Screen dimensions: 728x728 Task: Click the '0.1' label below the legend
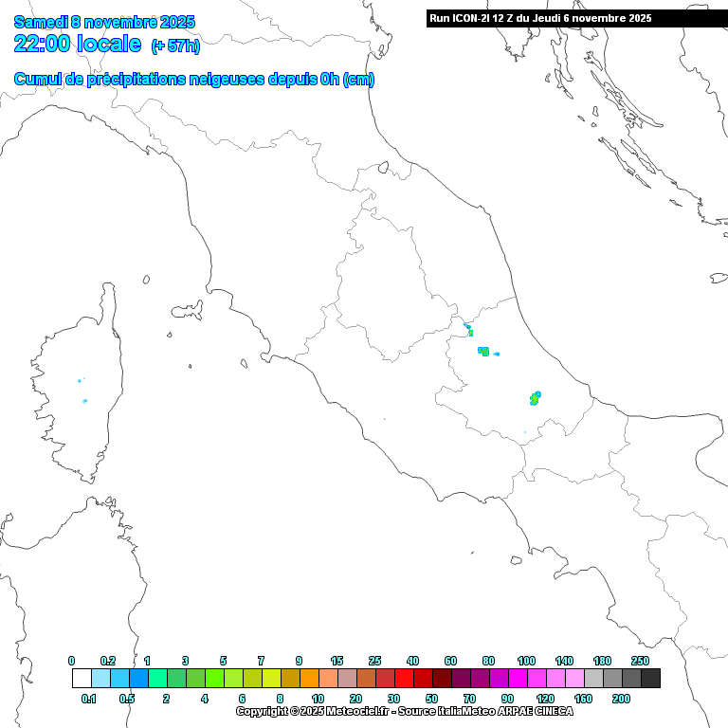pos(89,699)
